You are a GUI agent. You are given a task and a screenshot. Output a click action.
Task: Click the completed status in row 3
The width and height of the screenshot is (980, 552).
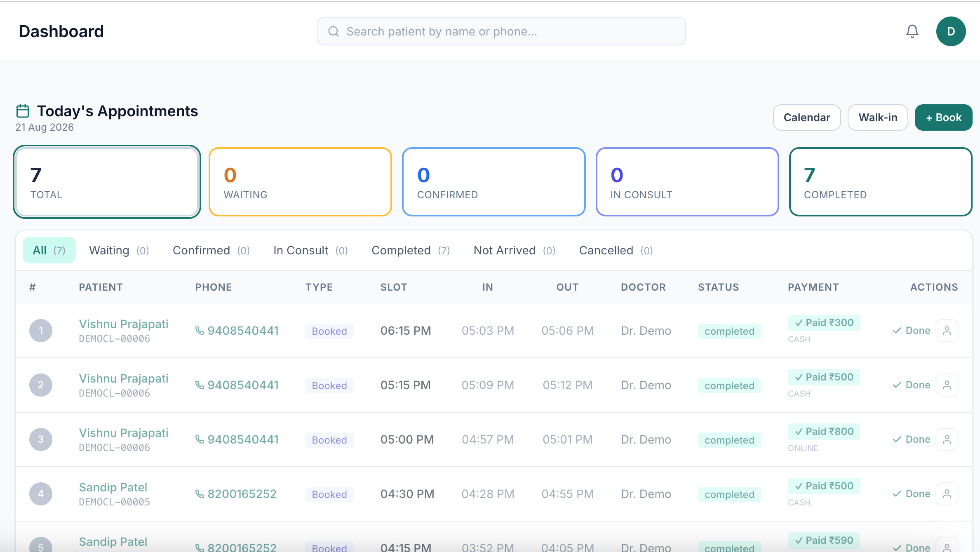729,440
